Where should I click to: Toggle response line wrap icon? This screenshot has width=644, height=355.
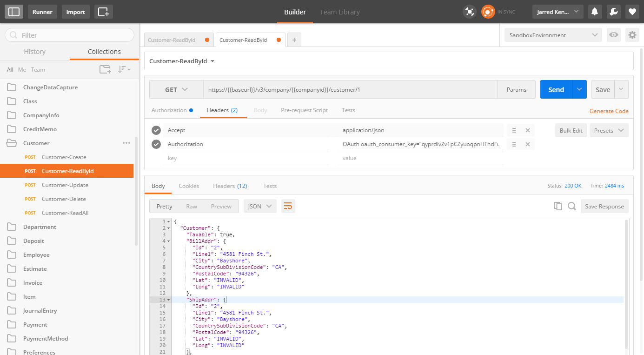(x=288, y=206)
